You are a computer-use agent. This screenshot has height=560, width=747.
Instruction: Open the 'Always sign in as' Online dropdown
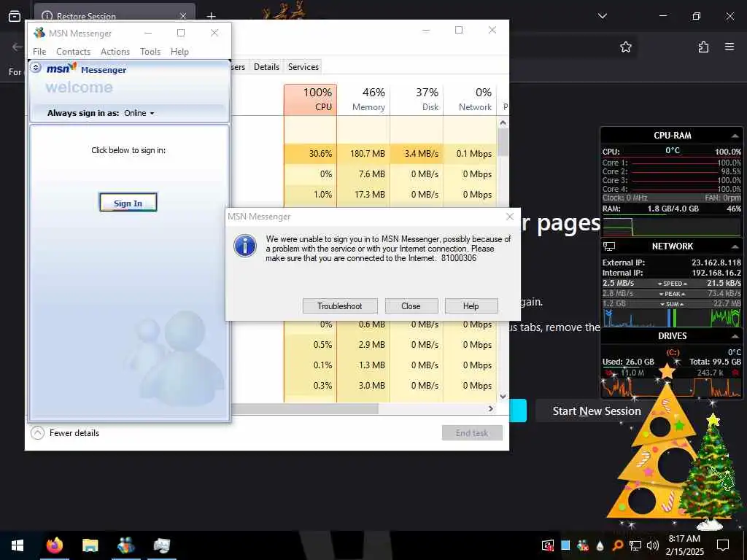pos(139,113)
